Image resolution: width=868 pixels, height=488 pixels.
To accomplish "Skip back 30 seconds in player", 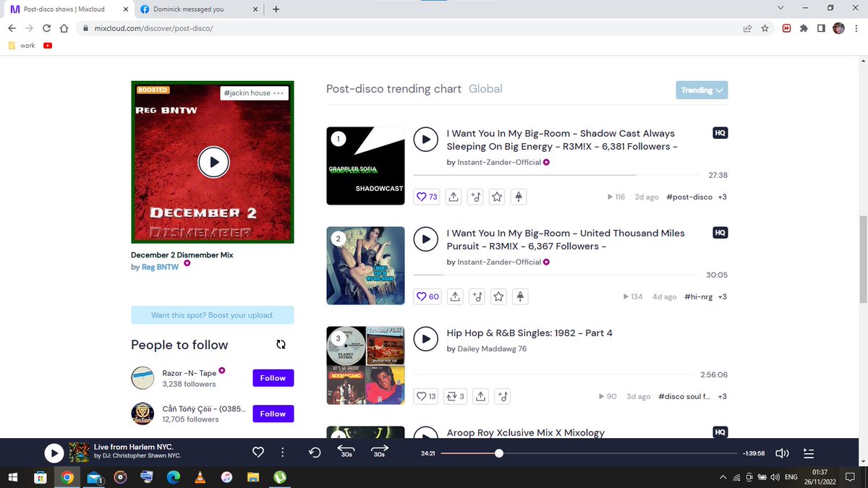I will point(346,452).
